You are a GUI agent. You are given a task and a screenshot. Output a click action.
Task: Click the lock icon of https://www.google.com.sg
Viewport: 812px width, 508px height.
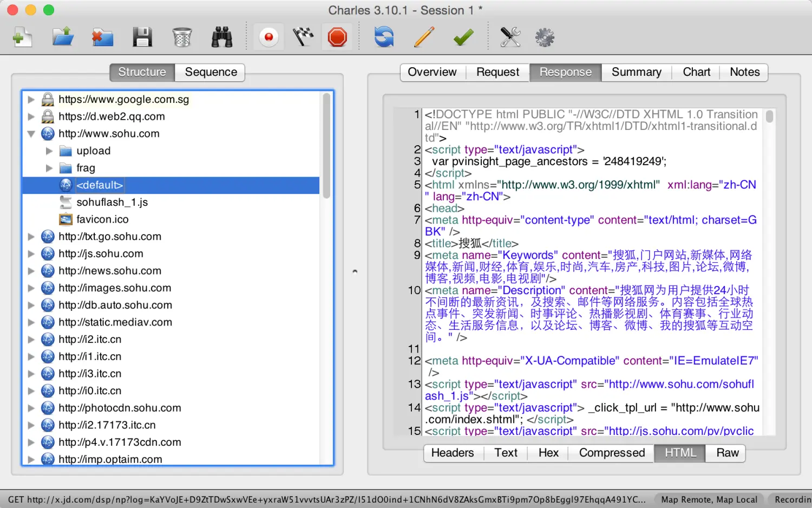pos(48,99)
